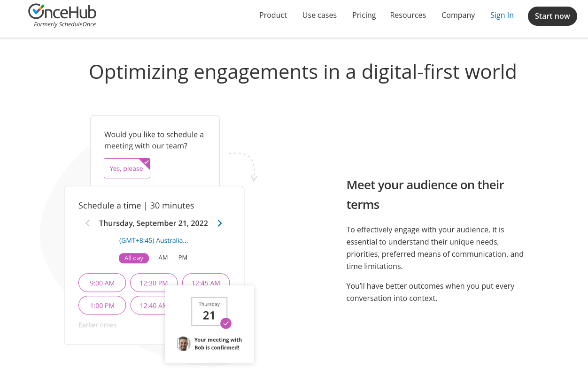Image resolution: width=588 pixels, height=376 pixels.
Task: Choose the 12:30 PM time slot
Action: pyautogui.click(x=154, y=283)
